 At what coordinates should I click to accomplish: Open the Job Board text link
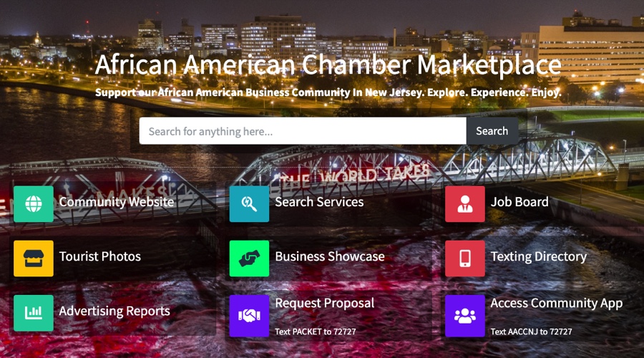coord(519,202)
